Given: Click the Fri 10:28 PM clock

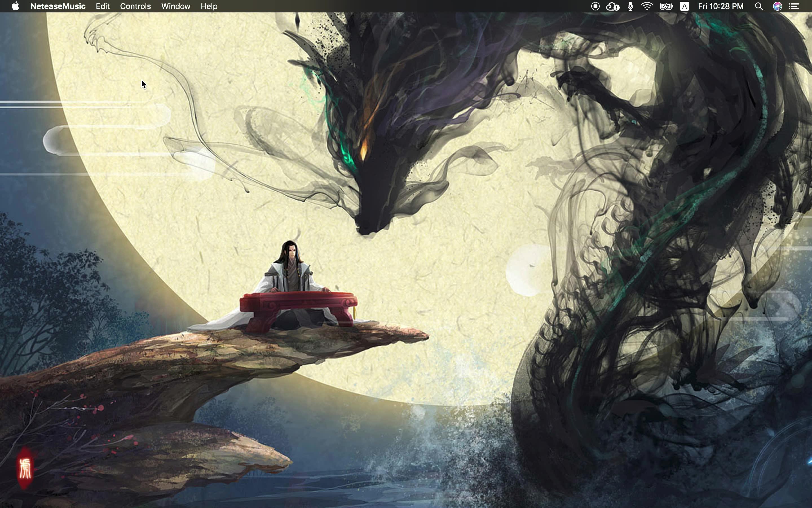Looking at the screenshot, I should (x=721, y=6).
